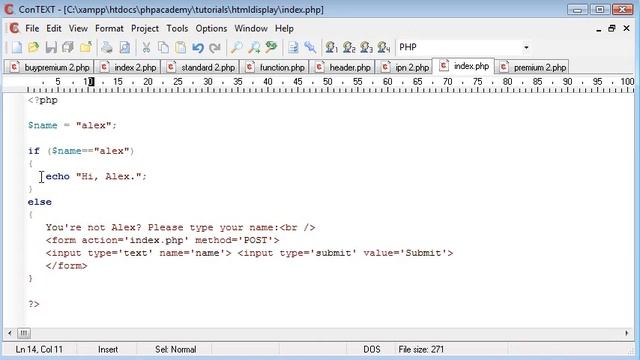This screenshot has width=640, height=360.
Task: Click the Ln 14, Col 11 status entry
Action: pos(39,349)
